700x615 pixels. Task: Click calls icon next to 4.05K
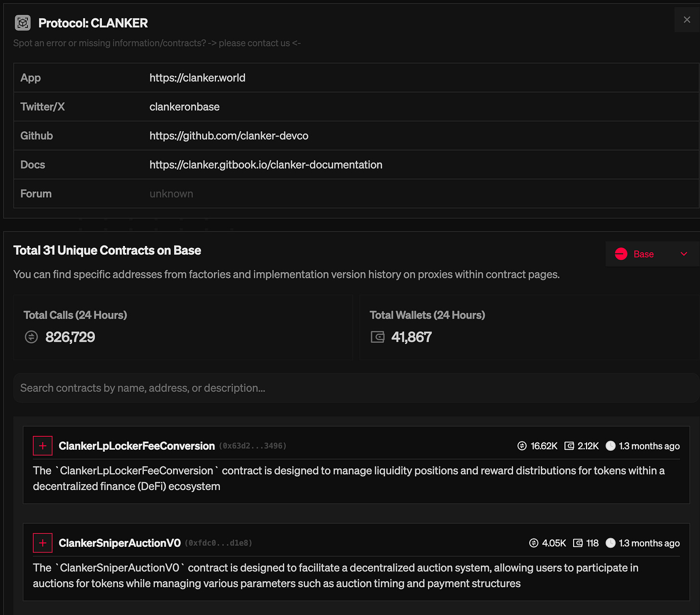534,543
